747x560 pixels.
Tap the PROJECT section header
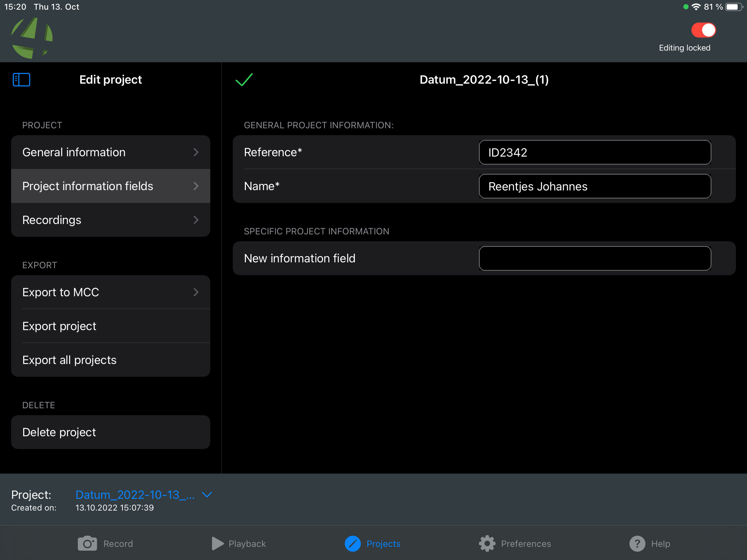pyautogui.click(x=42, y=125)
